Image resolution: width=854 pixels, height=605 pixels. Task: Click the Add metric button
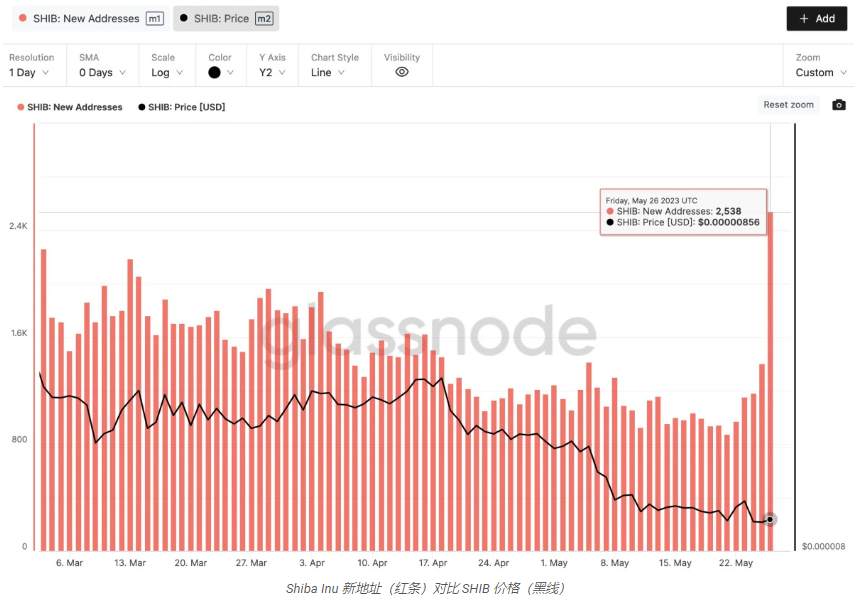[816, 19]
